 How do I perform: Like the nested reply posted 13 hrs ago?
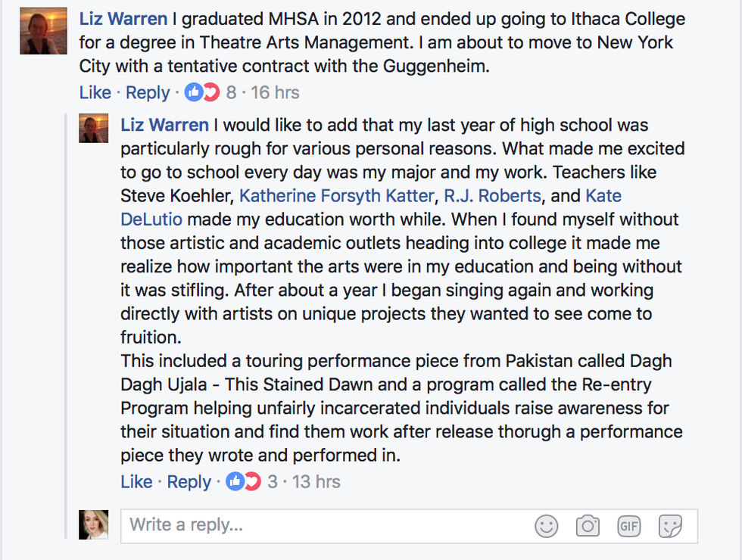[x=136, y=481]
